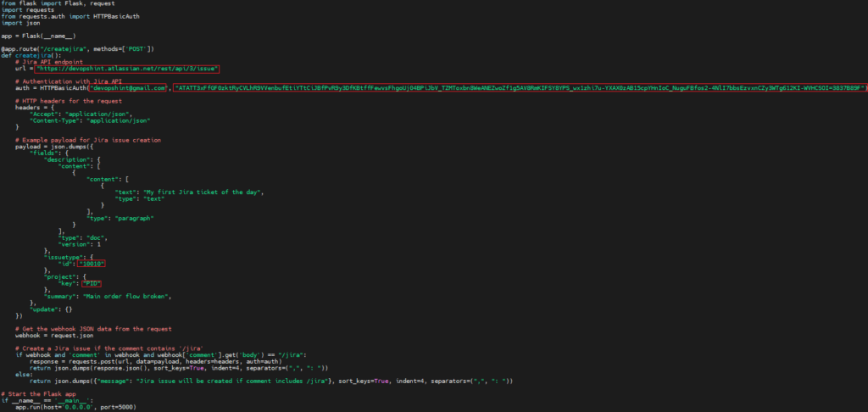Click the 'headers = {' line
The image size is (868, 412).
click(34, 108)
